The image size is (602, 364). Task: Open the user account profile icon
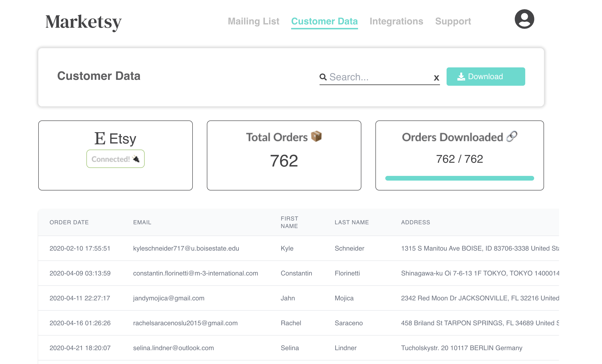pyautogui.click(x=524, y=19)
